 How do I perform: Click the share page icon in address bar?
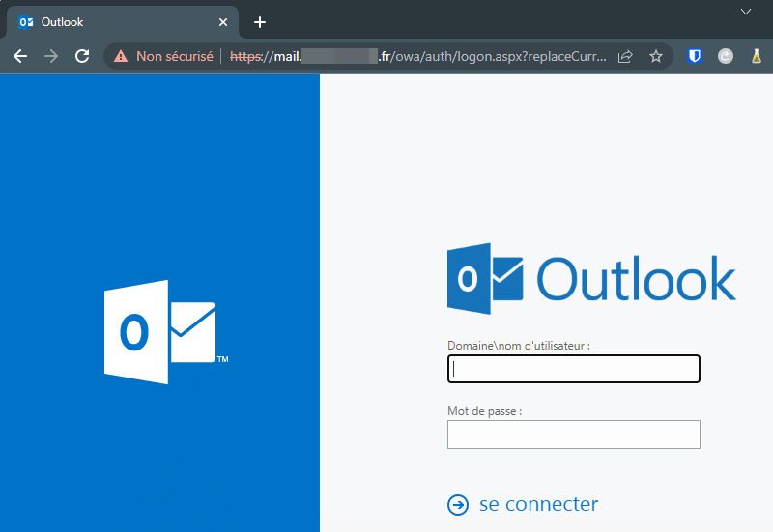coord(625,56)
